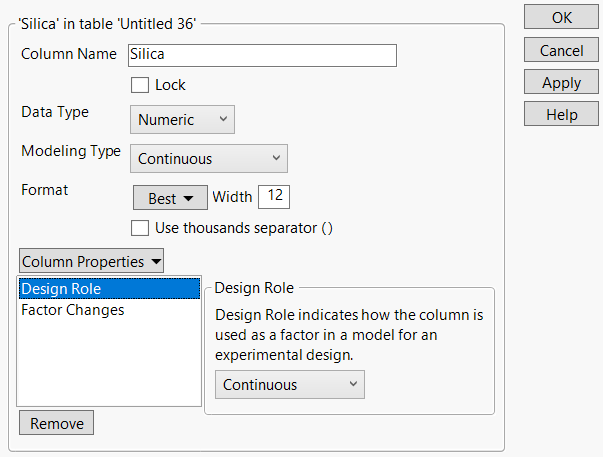Click the OK button
This screenshot has height=457, width=603.
point(562,17)
